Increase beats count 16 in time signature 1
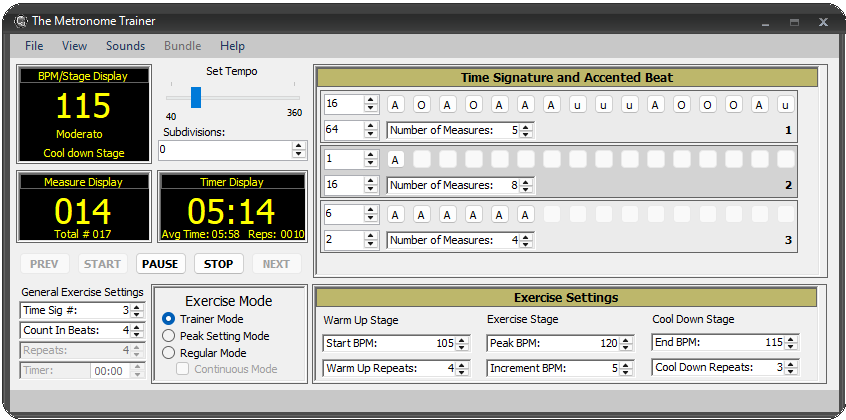The width and height of the screenshot is (846, 420). [x=370, y=100]
